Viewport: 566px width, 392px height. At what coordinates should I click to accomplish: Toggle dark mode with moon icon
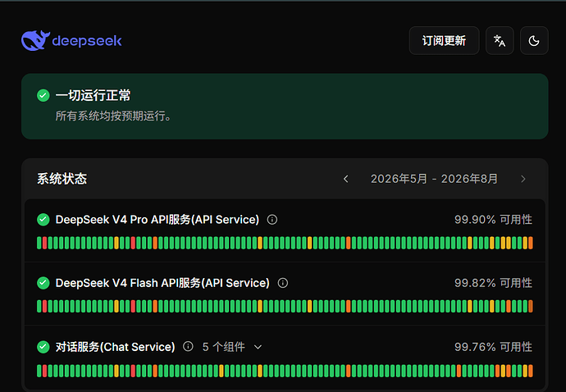tap(534, 40)
